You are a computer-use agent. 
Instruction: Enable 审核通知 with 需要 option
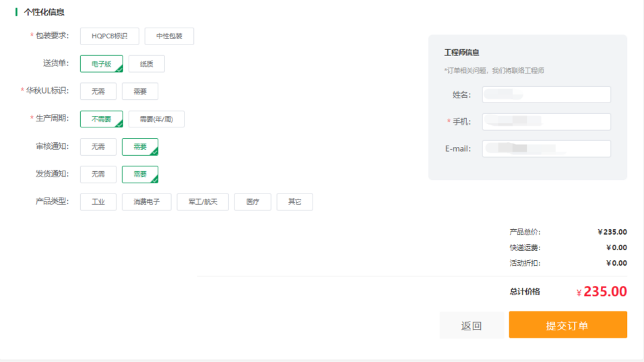coord(139,147)
